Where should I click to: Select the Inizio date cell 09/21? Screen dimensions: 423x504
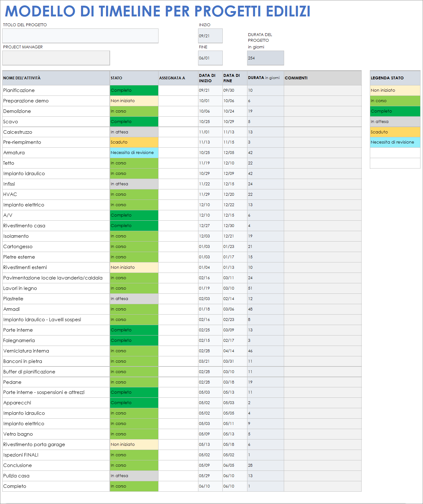coord(210,36)
